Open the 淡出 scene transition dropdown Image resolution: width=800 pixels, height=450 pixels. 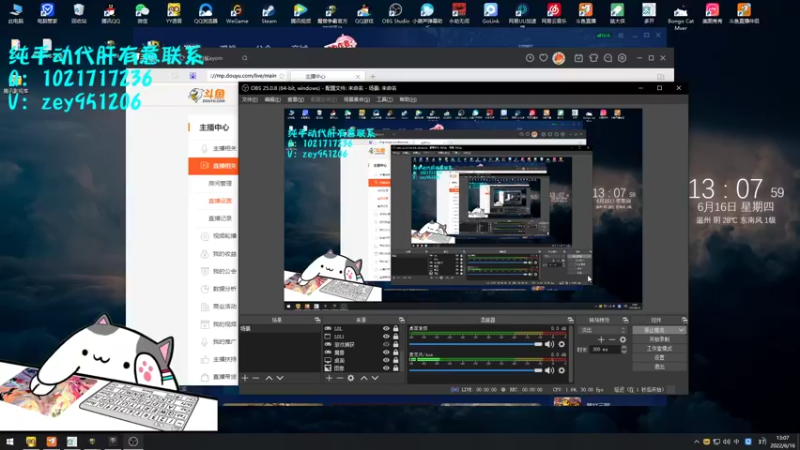tap(602, 330)
